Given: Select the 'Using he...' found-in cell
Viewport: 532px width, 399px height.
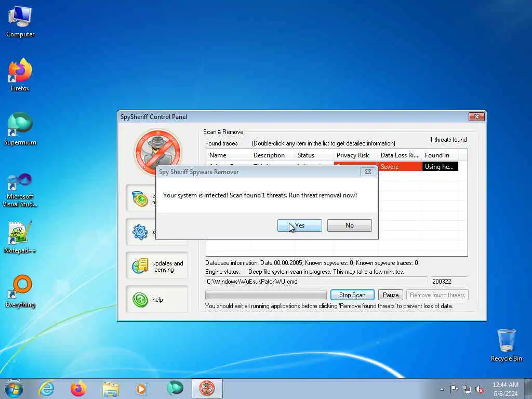Looking at the screenshot, I should (x=440, y=166).
